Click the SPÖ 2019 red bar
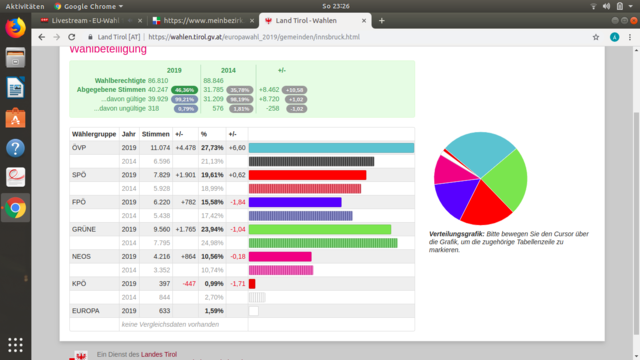Screen dimensions: 640x360 pyautogui.click(x=308, y=175)
